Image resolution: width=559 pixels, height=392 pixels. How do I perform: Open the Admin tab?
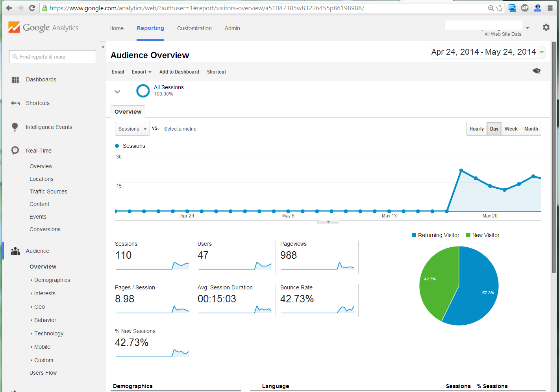232,28
